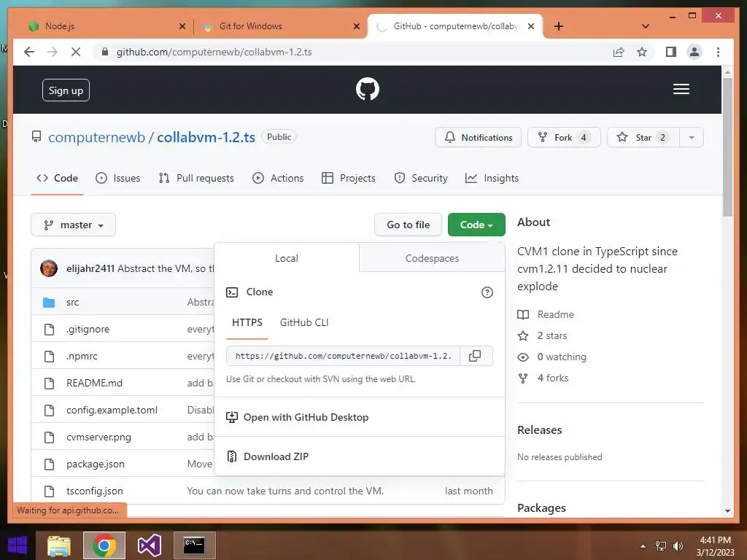Click the src folder icon
The width and height of the screenshot is (747, 560).
pos(49,302)
